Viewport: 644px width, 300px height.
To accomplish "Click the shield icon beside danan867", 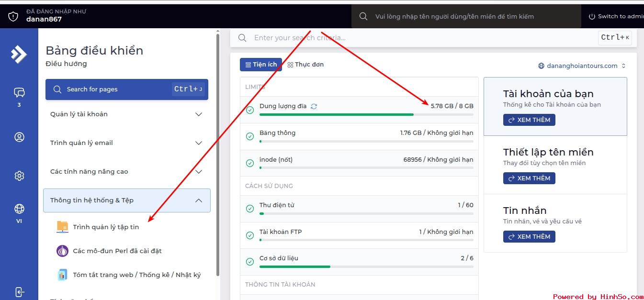I will pos(13,16).
